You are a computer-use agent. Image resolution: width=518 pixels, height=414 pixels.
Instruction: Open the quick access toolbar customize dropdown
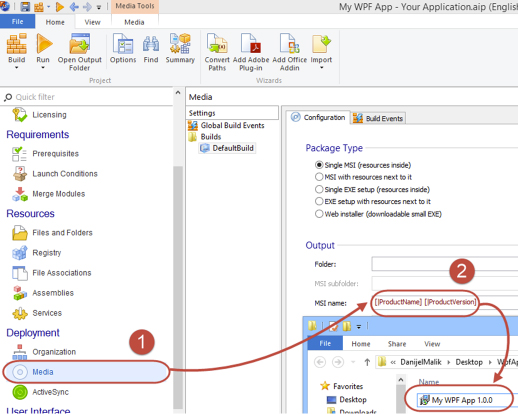99,7
